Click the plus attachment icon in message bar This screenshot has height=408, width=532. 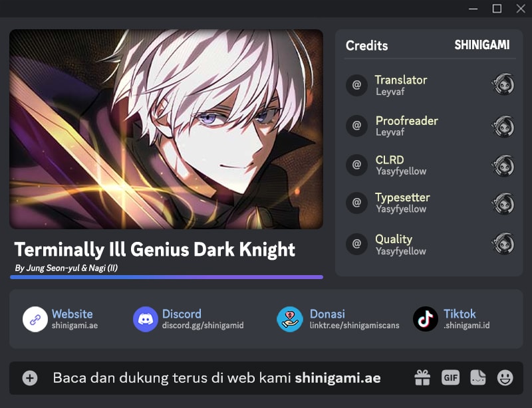pos(30,378)
